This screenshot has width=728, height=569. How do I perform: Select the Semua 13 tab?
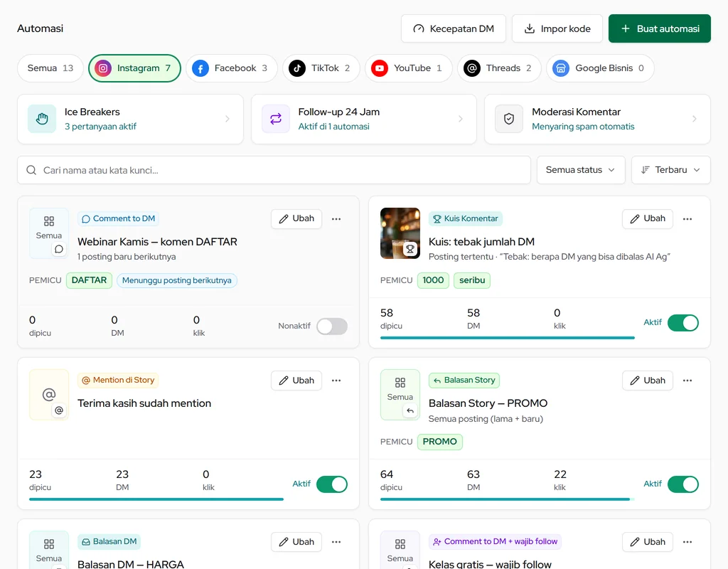point(50,68)
